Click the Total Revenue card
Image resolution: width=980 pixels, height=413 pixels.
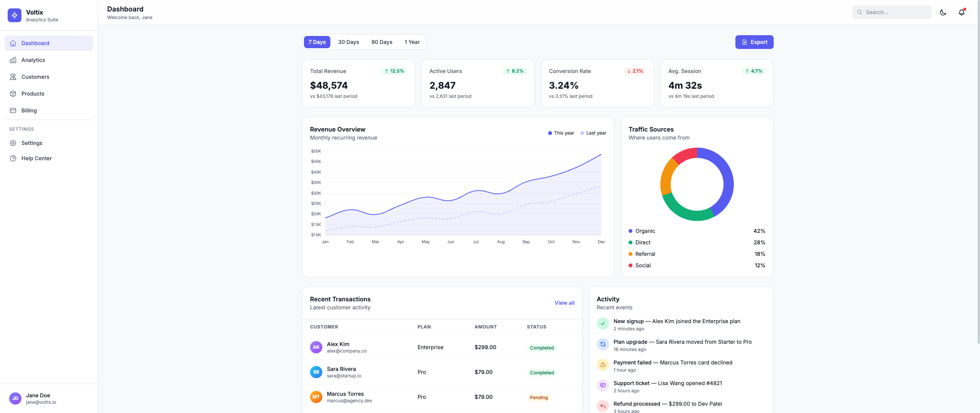pyautogui.click(x=359, y=83)
